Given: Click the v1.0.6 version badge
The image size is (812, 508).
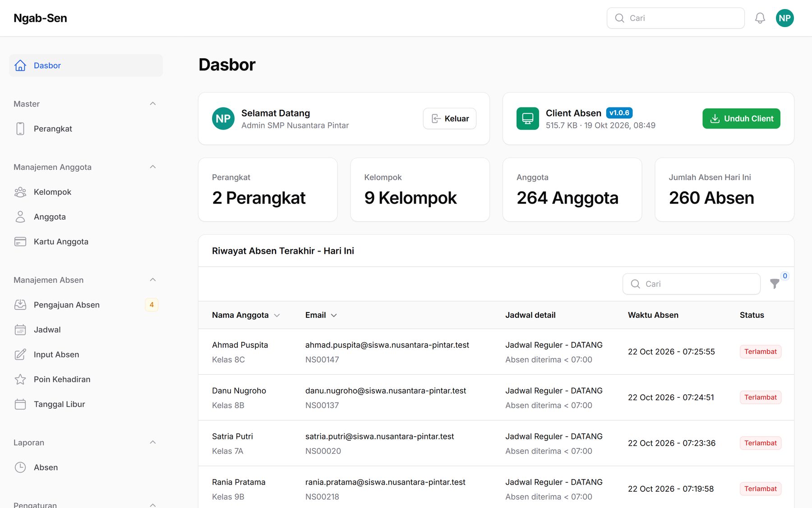Looking at the screenshot, I should (x=619, y=113).
